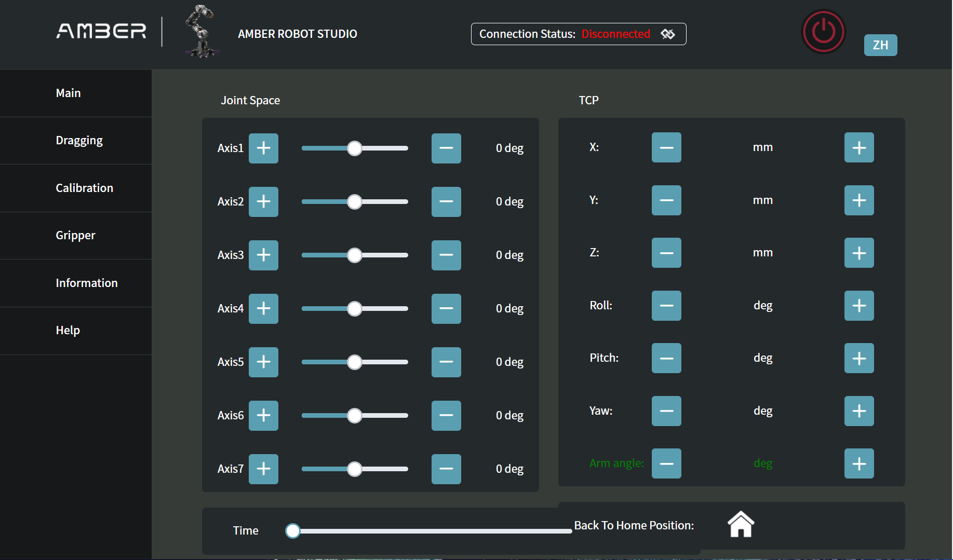Screen dimensions: 953x560
Task: Increase the Arm angle value
Action: tap(859, 463)
